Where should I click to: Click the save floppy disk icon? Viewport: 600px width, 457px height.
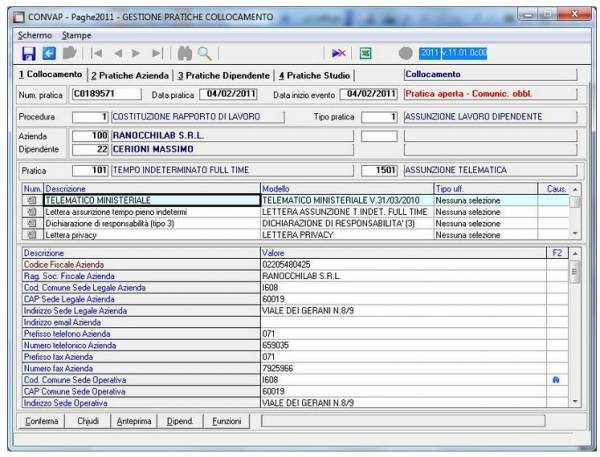pos(29,53)
